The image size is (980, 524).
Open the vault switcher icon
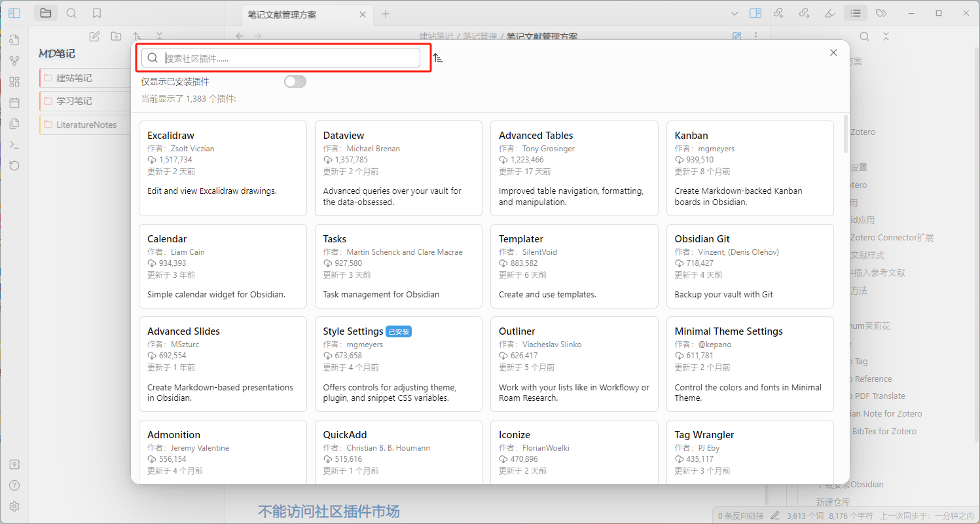(x=14, y=464)
